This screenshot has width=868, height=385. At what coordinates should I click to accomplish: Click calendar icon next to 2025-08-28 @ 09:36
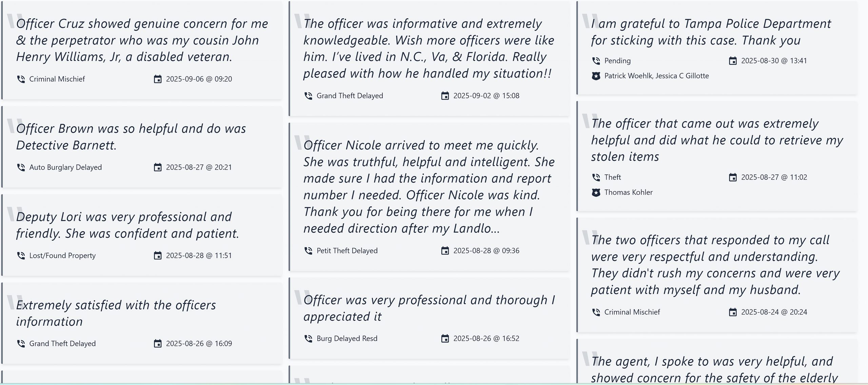point(445,251)
